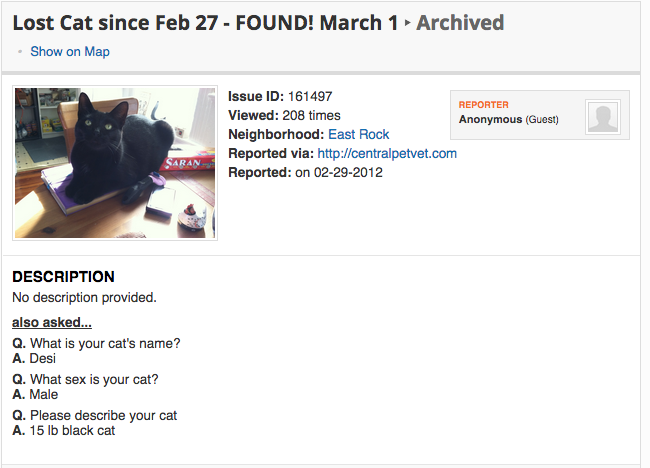The width and height of the screenshot is (650, 468).
Task: Click the bullet before Show on Map
Action: click(20, 51)
